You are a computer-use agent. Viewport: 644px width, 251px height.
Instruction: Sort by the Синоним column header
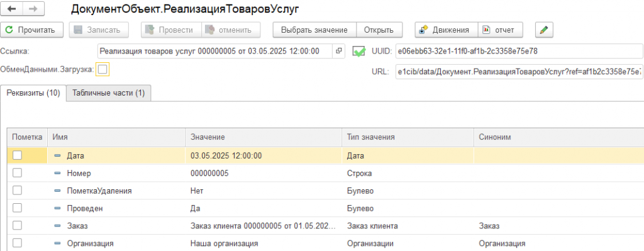point(558,138)
